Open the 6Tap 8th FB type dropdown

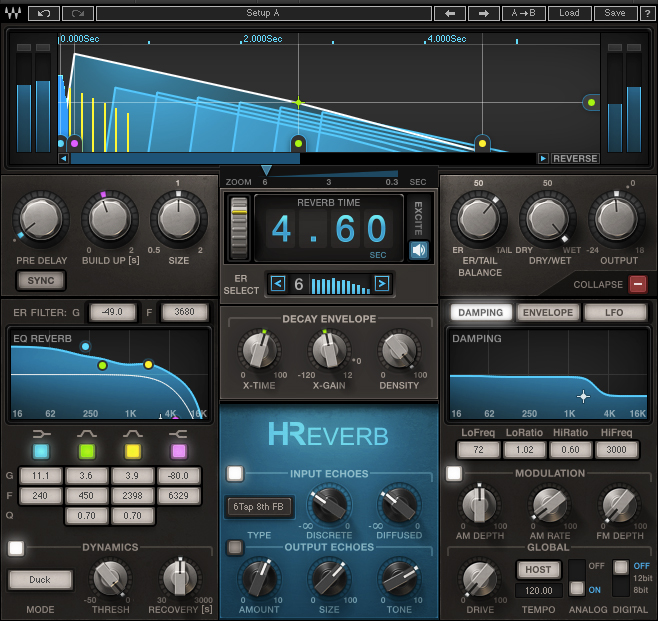coord(259,506)
